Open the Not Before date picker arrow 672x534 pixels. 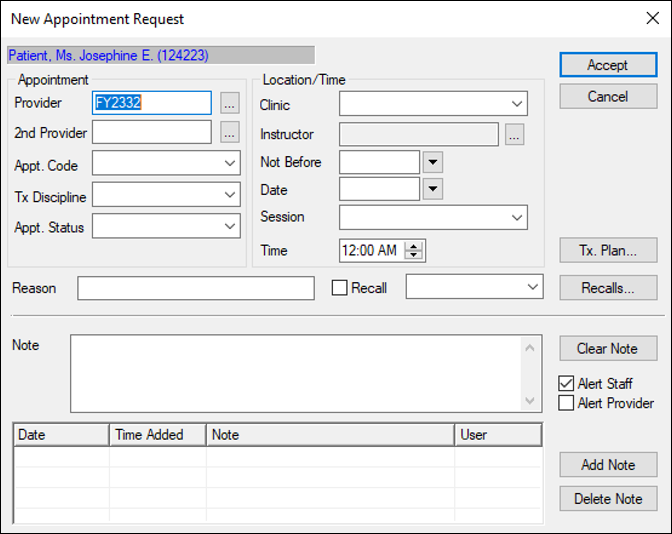click(432, 162)
